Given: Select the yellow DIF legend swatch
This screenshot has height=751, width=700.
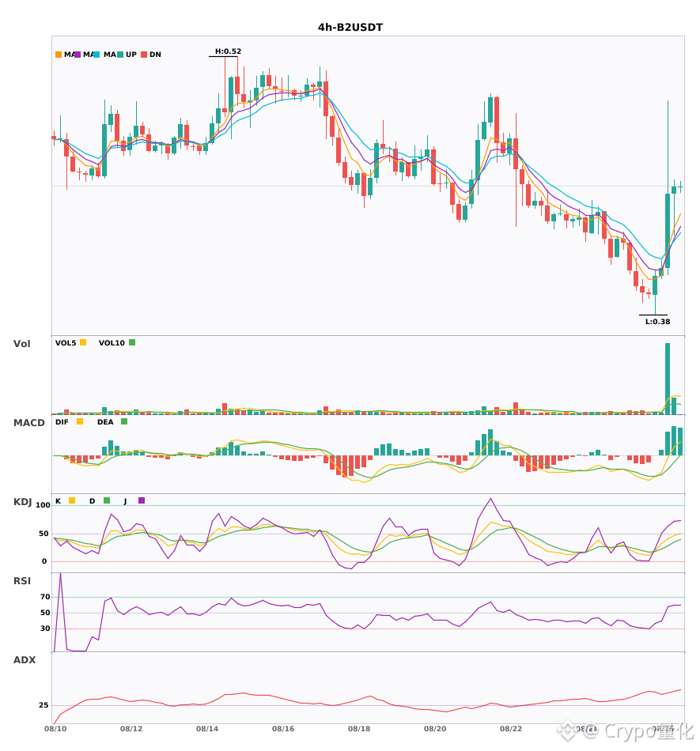Looking at the screenshot, I should click(x=80, y=421).
